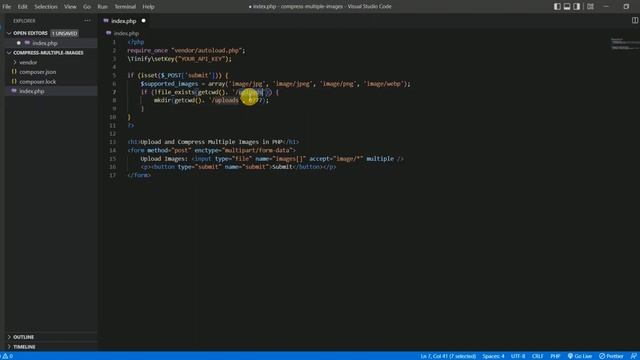
Task: Click the isset $_POST submit line
Action: click(x=178, y=76)
